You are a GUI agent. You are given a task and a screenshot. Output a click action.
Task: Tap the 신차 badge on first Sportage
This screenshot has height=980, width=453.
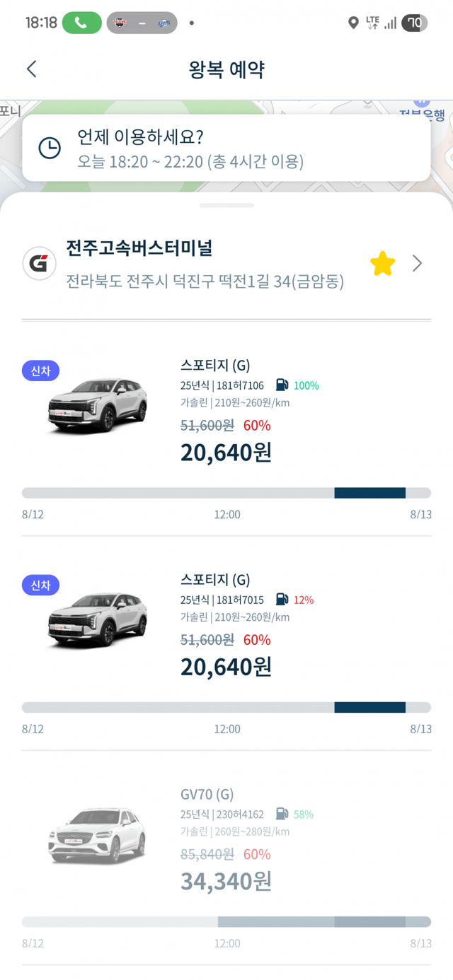(x=41, y=371)
